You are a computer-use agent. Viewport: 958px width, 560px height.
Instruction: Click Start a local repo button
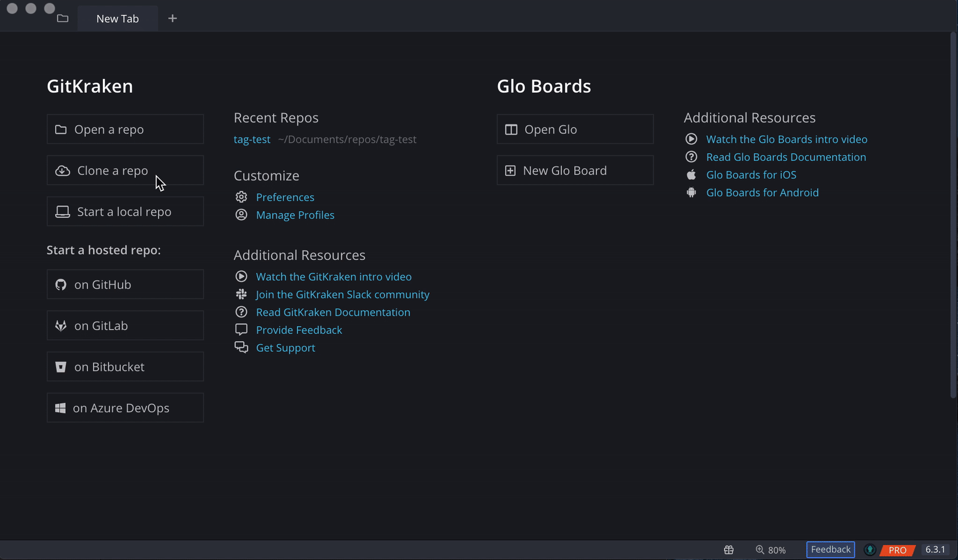click(125, 212)
